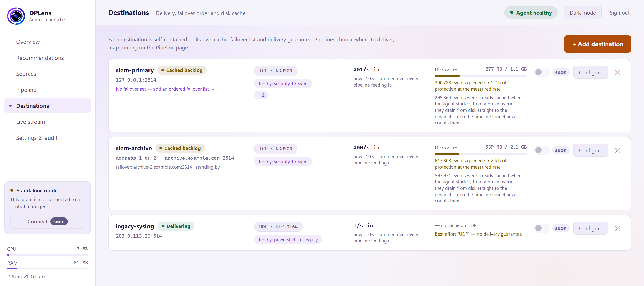
Task: Click the DPLens camera lens logo
Action: coord(16,16)
